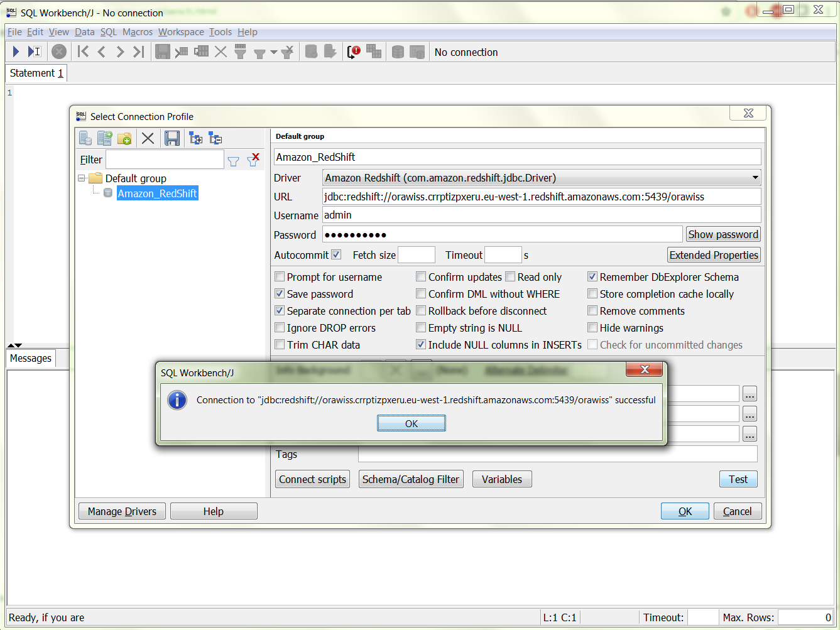Click the delete row X icon in main toolbar
Viewport: 840px width, 630px height.
click(x=221, y=52)
